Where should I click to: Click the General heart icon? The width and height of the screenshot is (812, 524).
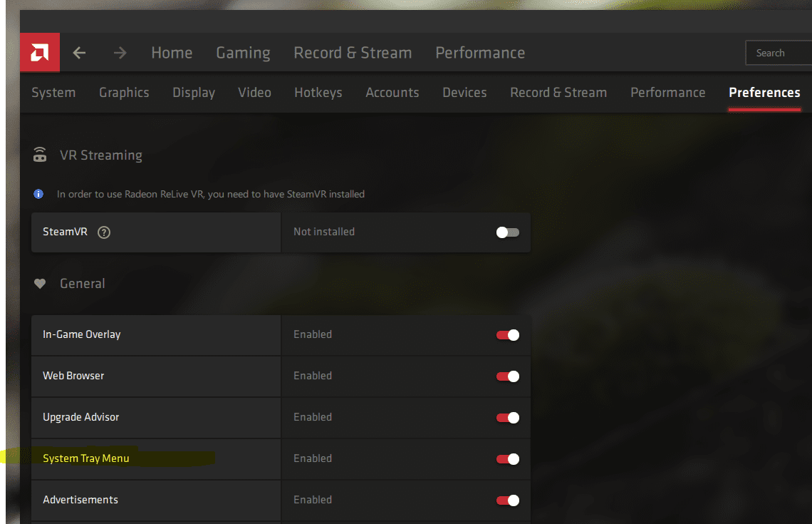click(40, 284)
